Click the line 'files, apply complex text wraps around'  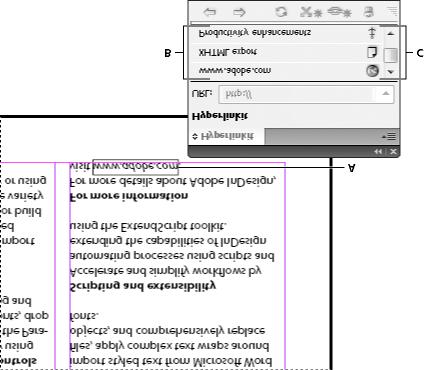(169, 346)
